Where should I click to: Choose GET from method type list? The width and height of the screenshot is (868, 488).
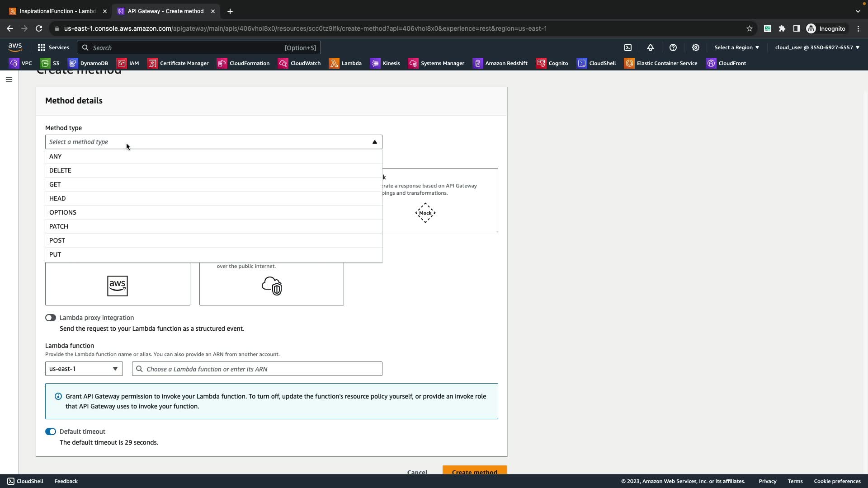(x=55, y=184)
